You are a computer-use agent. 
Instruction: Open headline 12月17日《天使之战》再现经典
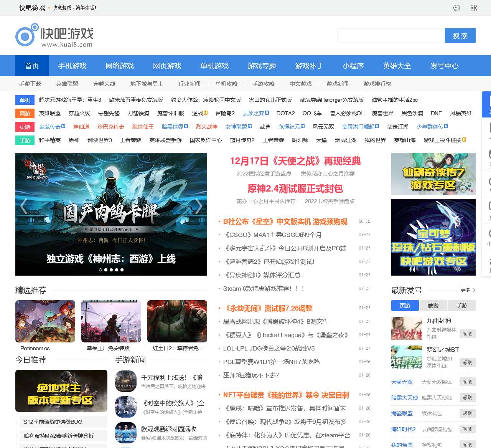(x=295, y=161)
